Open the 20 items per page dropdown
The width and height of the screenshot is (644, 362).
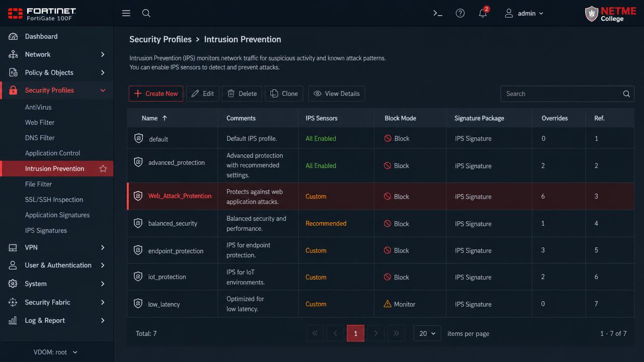click(427, 333)
